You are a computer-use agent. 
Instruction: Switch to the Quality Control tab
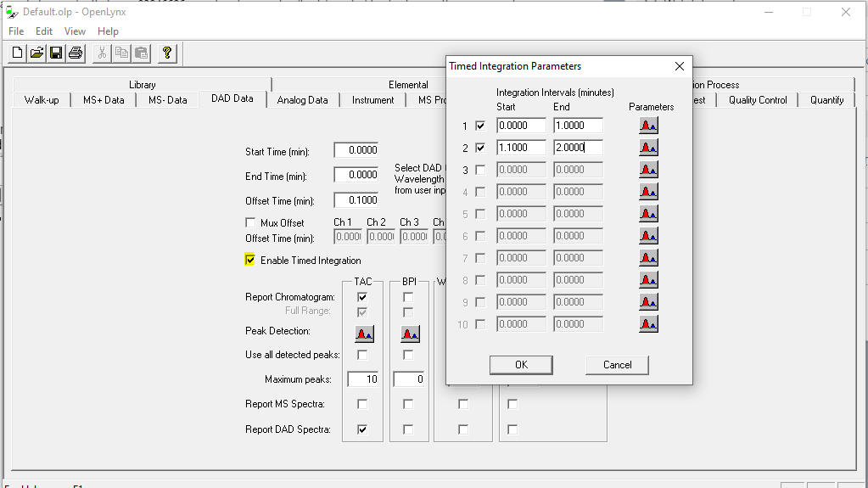tap(758, 100)
